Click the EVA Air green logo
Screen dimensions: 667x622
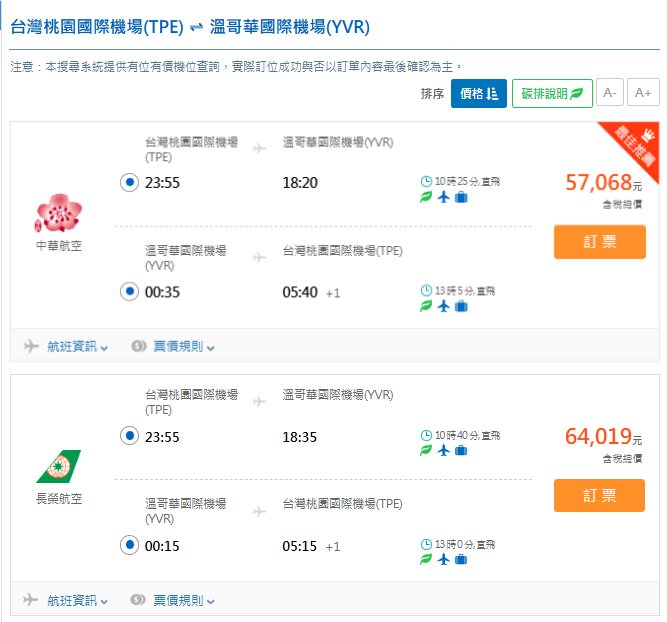pos(58,466)
